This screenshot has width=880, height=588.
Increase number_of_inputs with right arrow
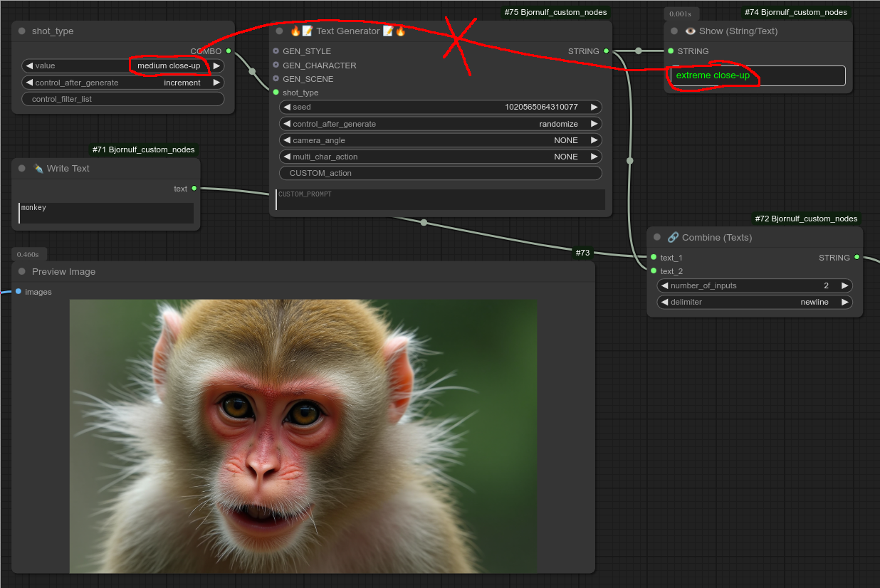[x=844, y=285]
